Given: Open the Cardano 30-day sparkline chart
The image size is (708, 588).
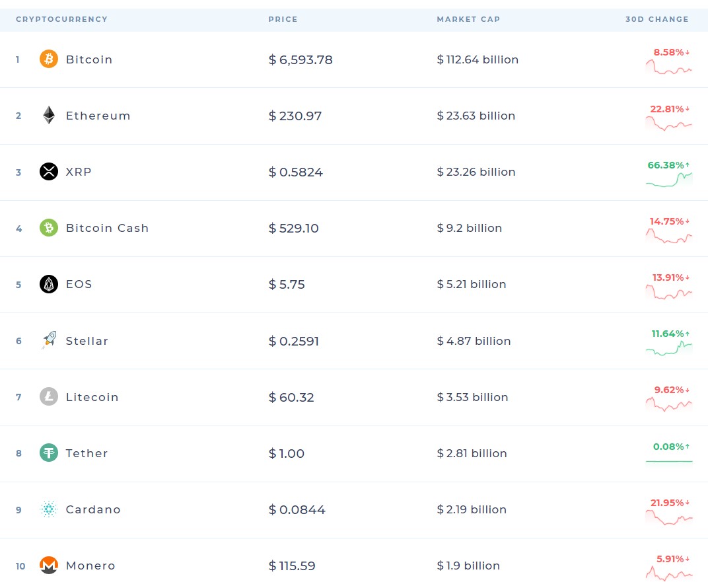Looking at the screenshot, I should click(x=669, y=517).
